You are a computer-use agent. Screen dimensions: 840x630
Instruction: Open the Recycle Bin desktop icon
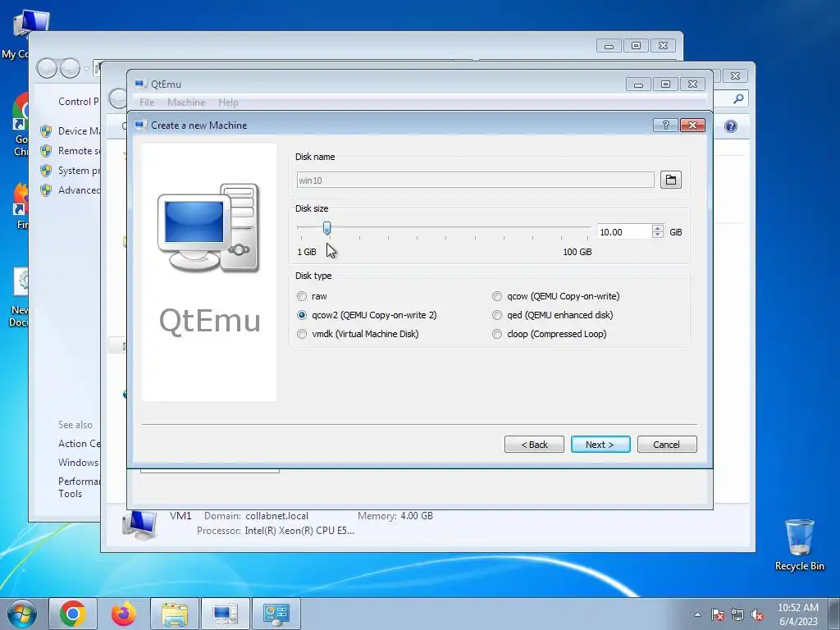click(x=799, y=545)
